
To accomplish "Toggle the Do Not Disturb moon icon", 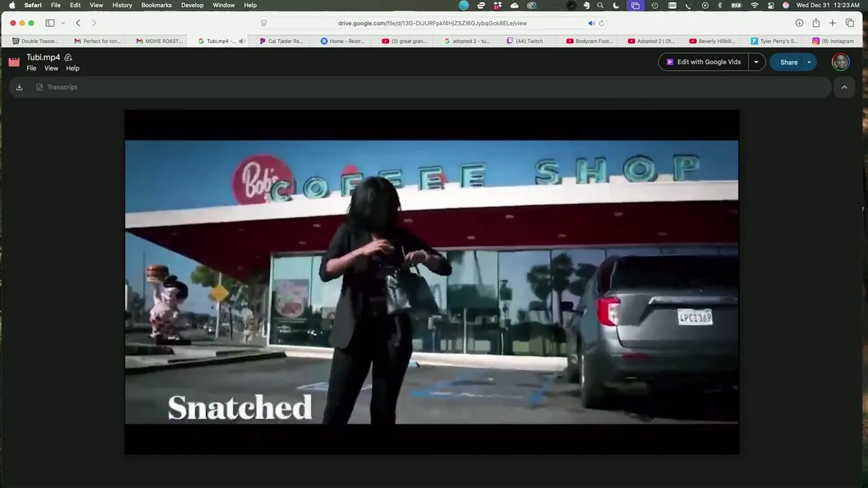I will coord(616,5).
